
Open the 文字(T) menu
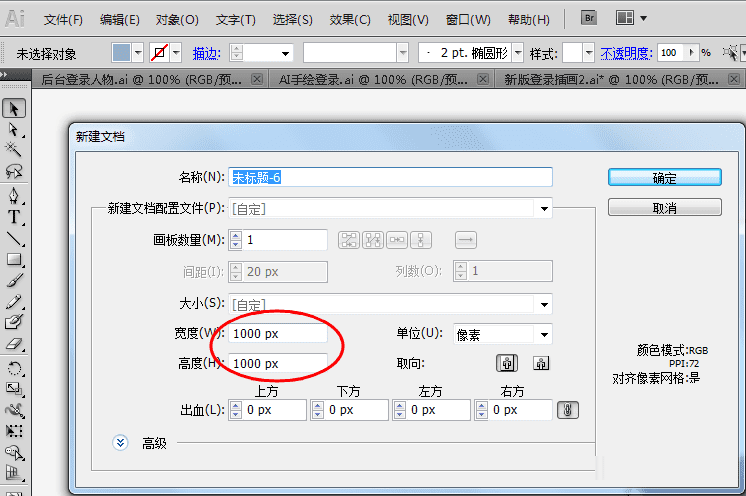point(236,20)
